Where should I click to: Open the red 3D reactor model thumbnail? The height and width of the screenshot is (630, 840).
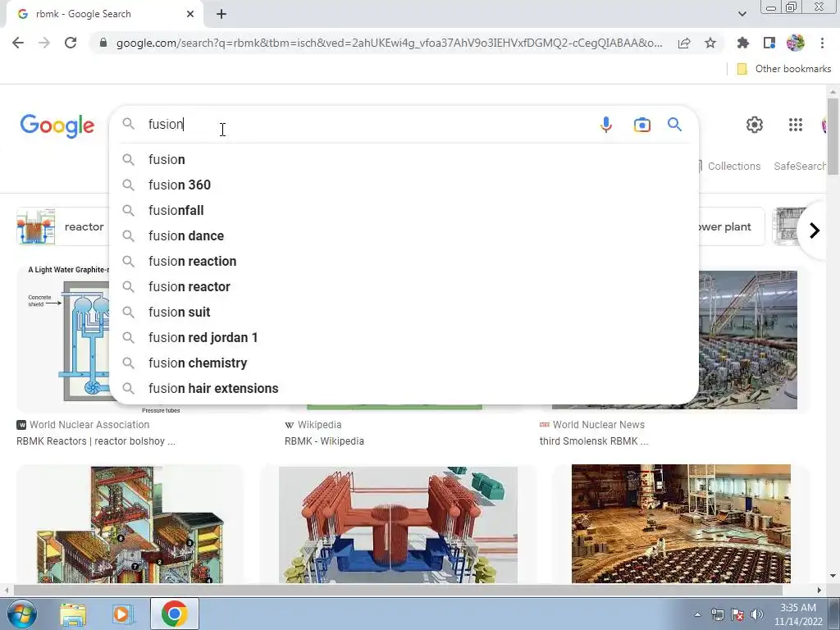(x=398, y=524)
